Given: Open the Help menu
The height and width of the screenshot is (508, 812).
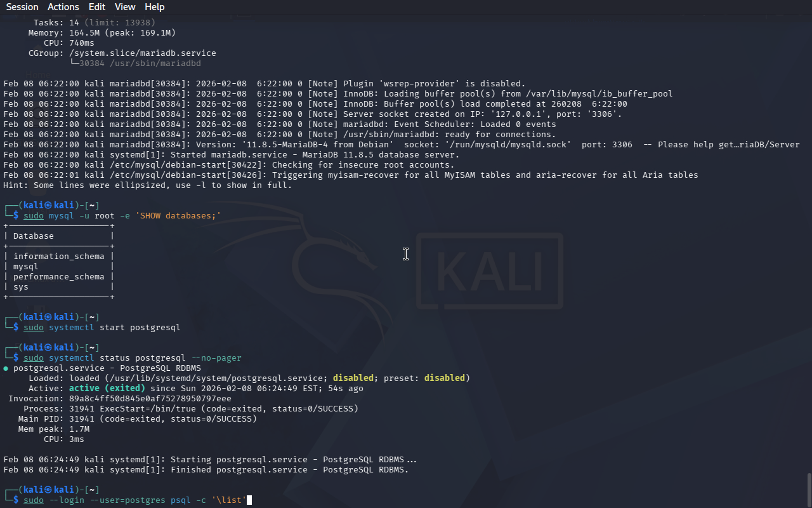Looking at the screenshot, I should [154, 7].
